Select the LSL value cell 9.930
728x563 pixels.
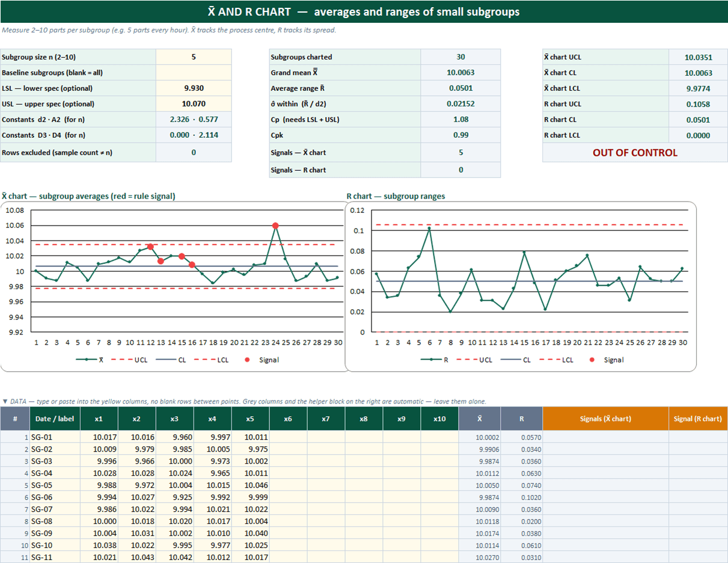tap(194, 88)
